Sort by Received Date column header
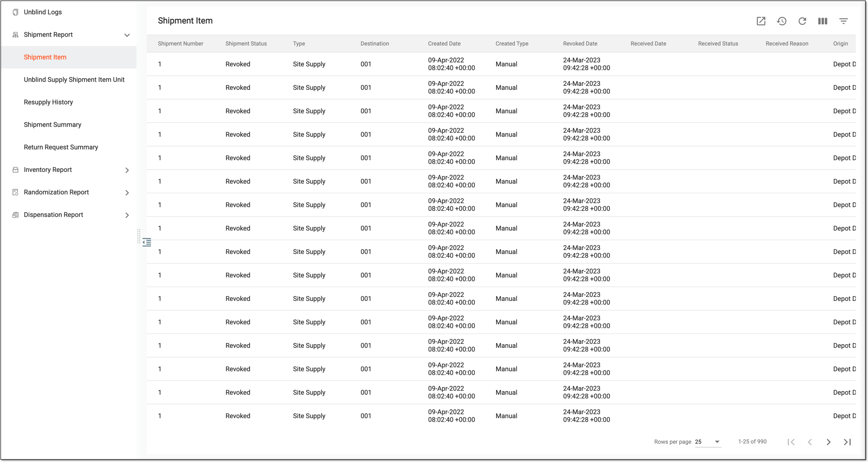 coord(648,44)
